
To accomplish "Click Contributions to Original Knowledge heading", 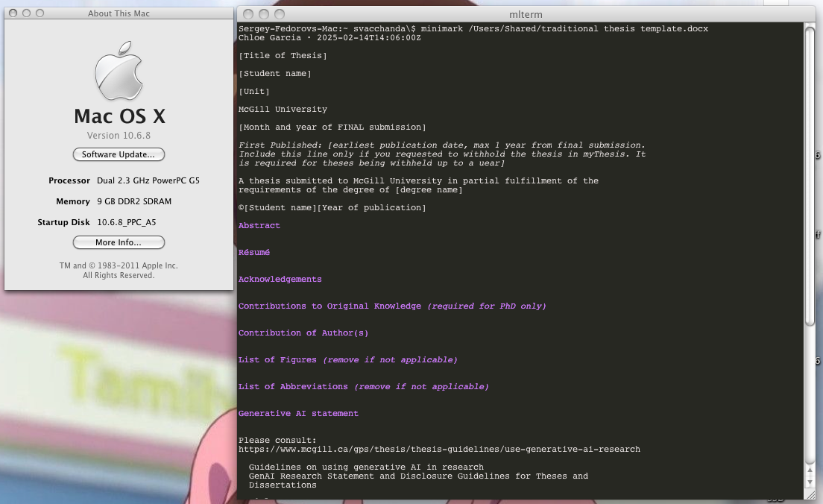I will pos(392,306).
